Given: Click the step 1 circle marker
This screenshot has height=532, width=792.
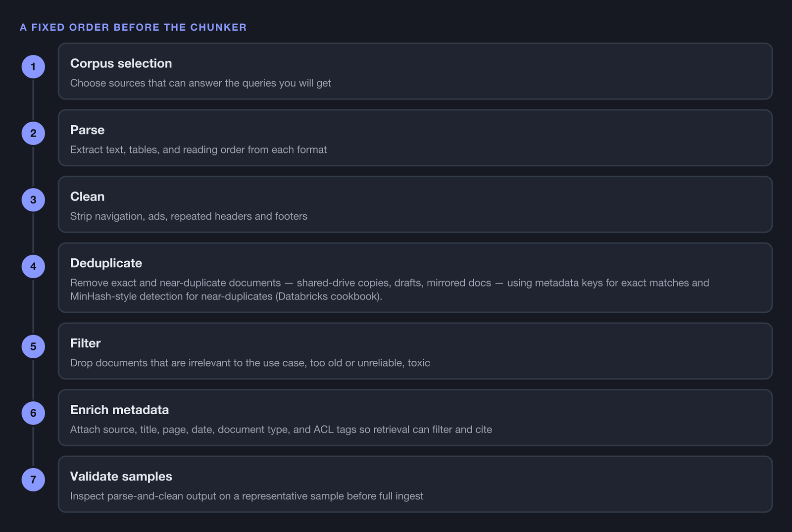Looking at the screenshot, I should click(33, 67).
